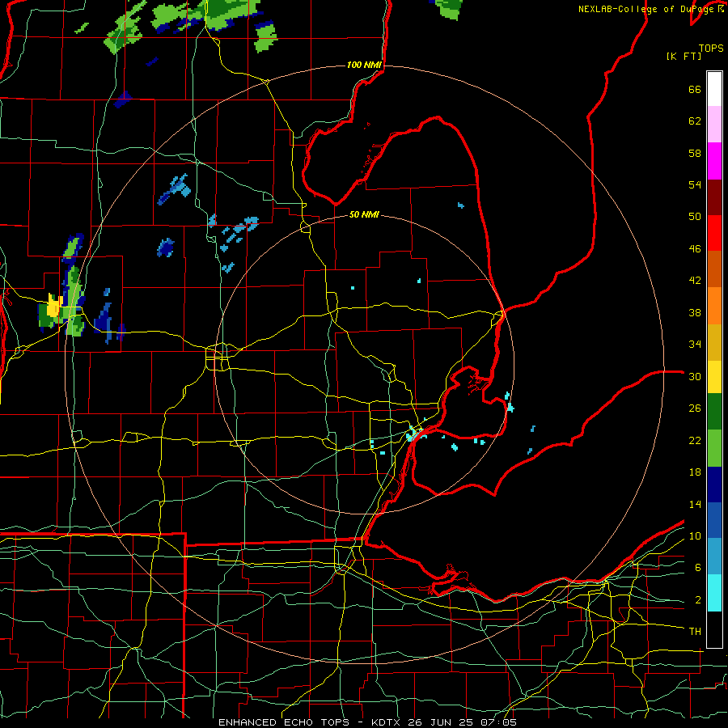Select the dark orange legend swatch
728x728 pixels.
pos(714,269)
